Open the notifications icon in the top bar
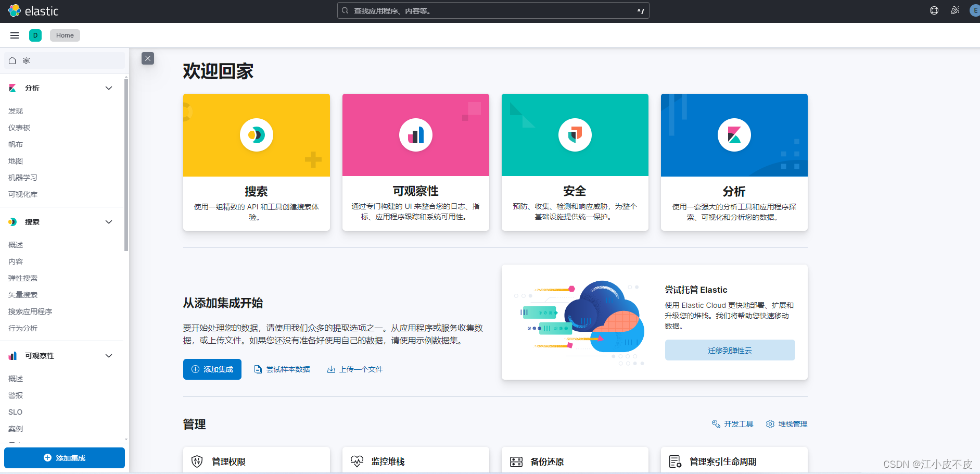The width and height of the screenshot is (980, 474). click(955, 10)
